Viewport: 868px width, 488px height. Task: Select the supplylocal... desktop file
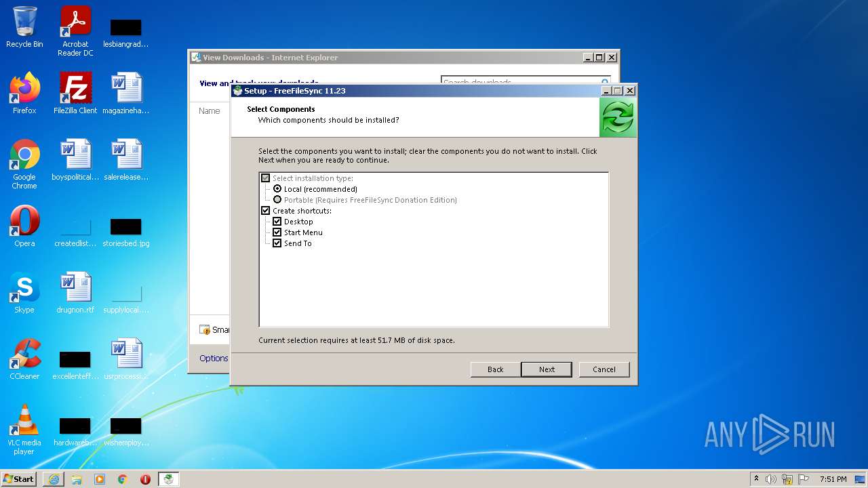(126, 298)
